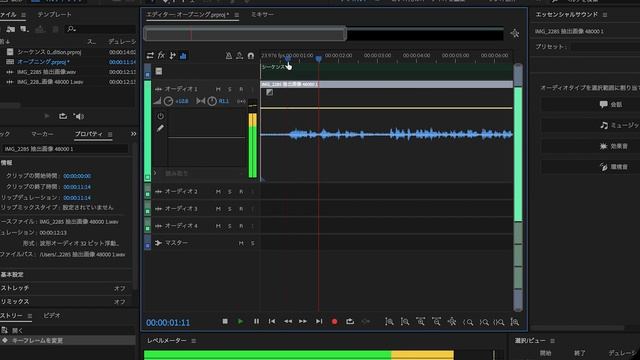Switch to the ビデオ tab
Image resolution: width=640 pixels, height=360 pixels.
point(52,316)
